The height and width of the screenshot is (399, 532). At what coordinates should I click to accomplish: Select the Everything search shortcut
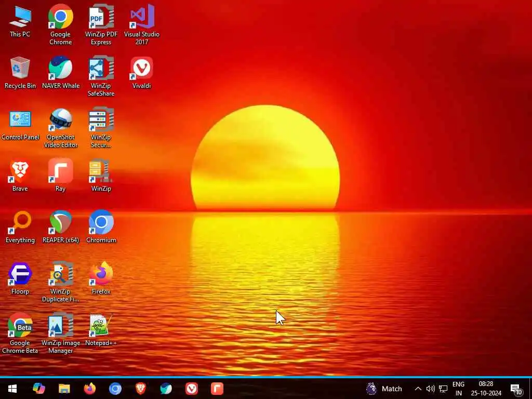pyautogui.click(x=20, y=228)
